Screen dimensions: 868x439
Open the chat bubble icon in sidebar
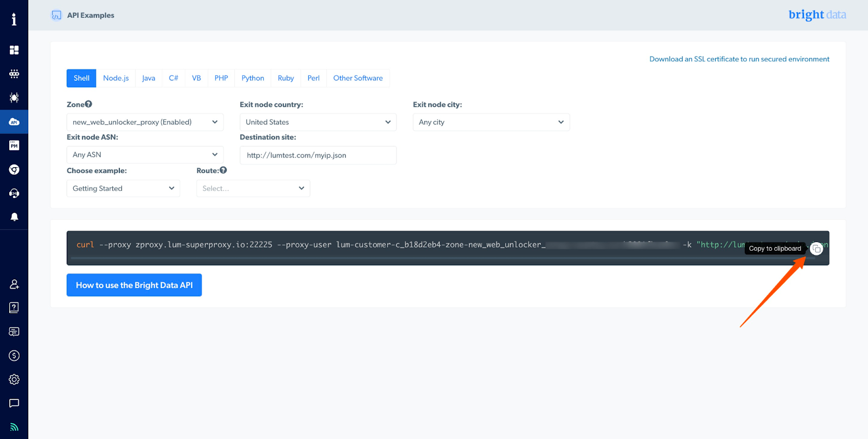click(14, 403)
